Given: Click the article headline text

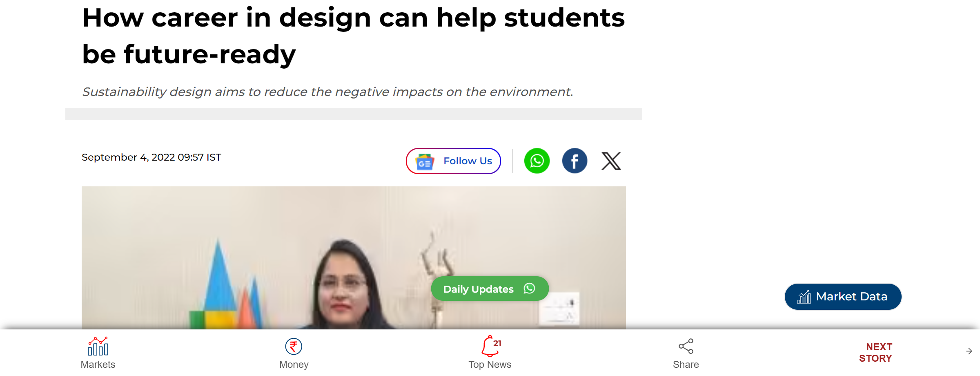Looking at the screenshot, I should click(353, 36).
